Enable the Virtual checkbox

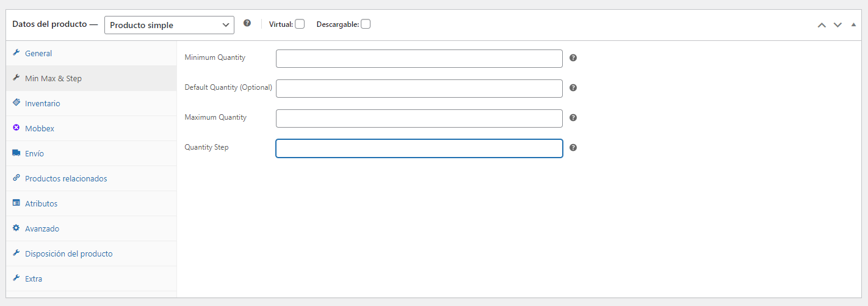pos(300,24)
